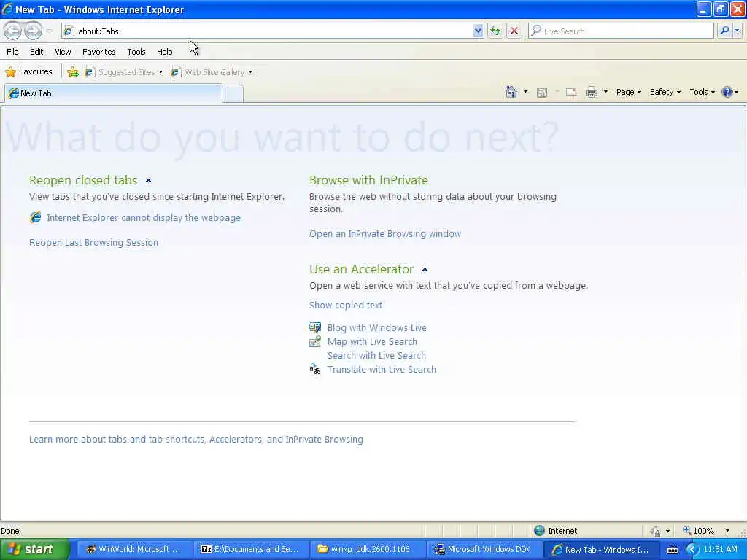
Task: Click the Add to Favorites Bar icon
Action: coord(73,72)
